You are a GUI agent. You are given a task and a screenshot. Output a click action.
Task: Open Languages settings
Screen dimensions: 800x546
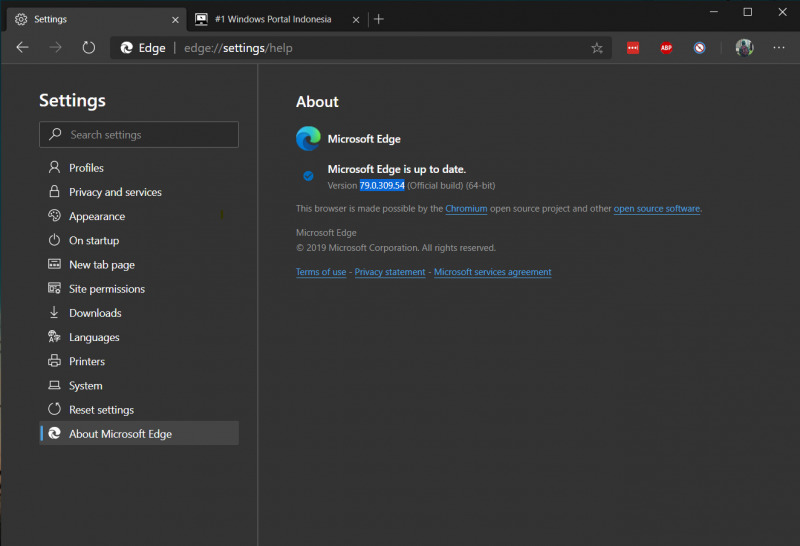pyautogui.click(x=139, y=337)
